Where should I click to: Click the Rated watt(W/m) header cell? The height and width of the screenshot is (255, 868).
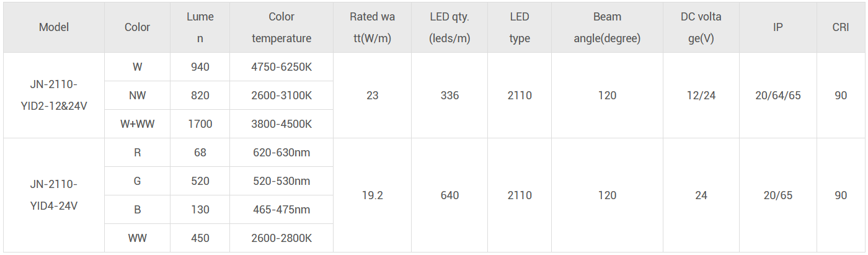(x=372, y=27)
